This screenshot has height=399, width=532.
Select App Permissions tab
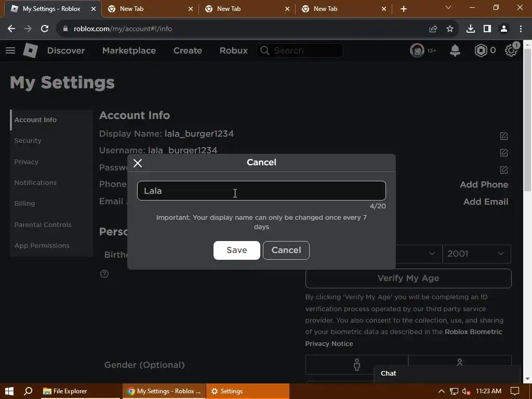pyautogui.click(x=51, y=246)
